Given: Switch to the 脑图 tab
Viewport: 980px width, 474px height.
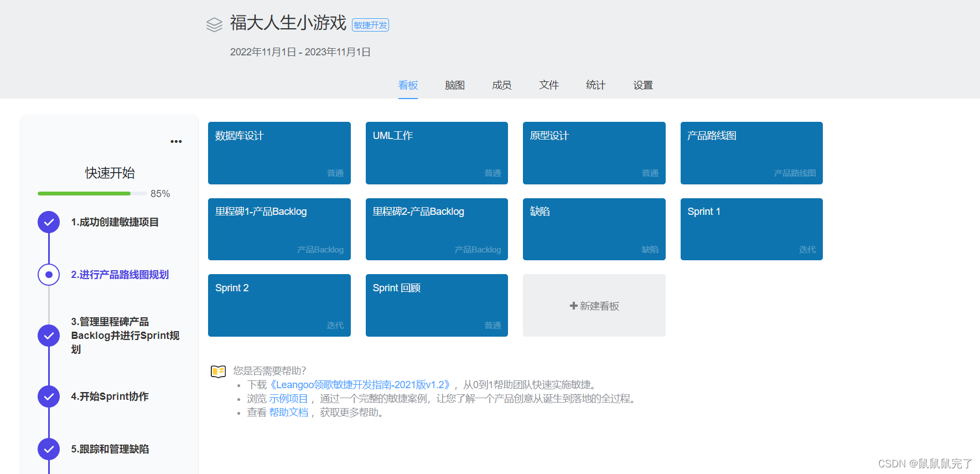Looking at the screenshot, I should (455, 85).
